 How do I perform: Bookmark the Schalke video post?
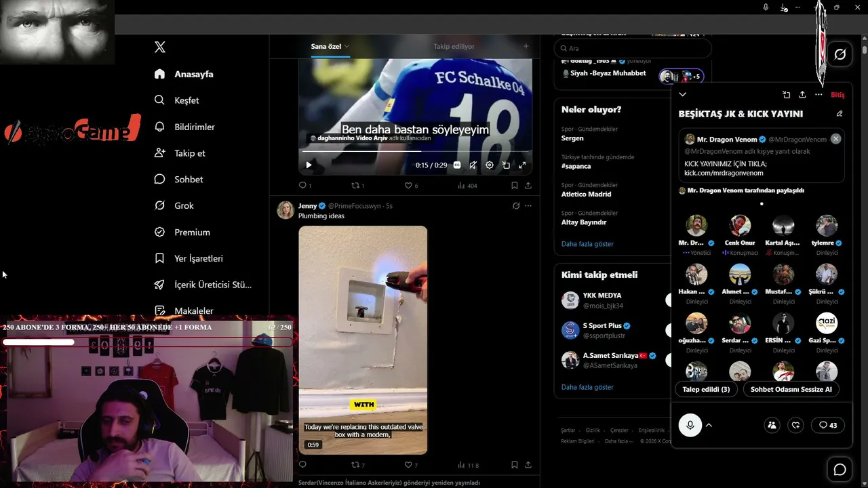point(515,185)
